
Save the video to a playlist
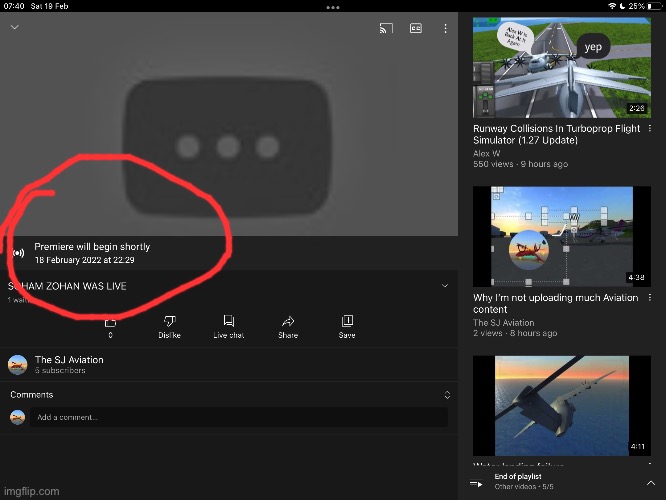coord(347,327)
